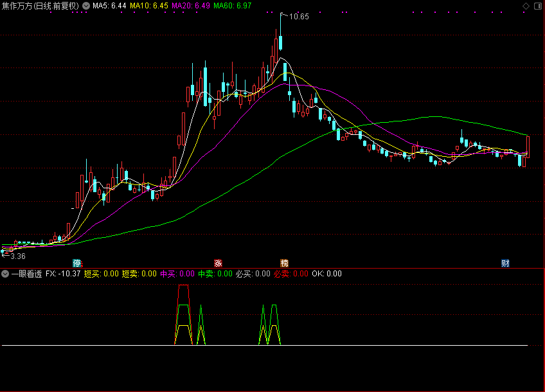This screenshot has width=545, height=392.
Task: Open the 财 financial event marker
Action: [505, 263]
